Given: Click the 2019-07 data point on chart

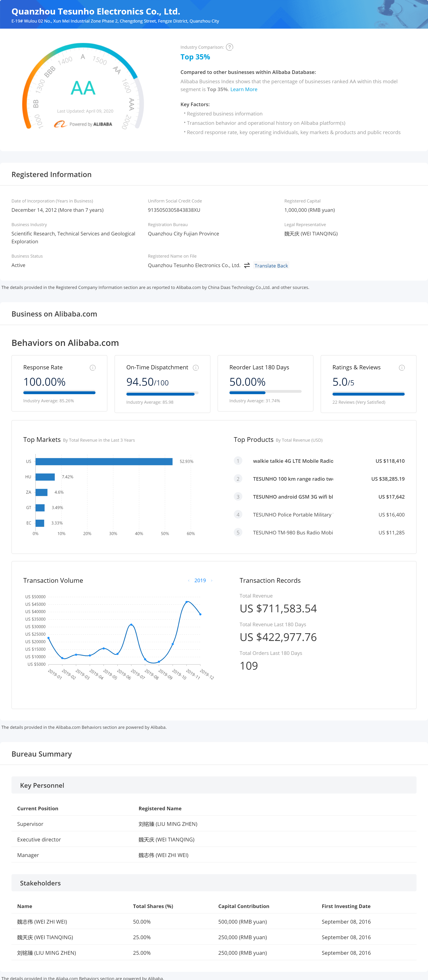Looking at the screenshot, I should tap(131, 625).
